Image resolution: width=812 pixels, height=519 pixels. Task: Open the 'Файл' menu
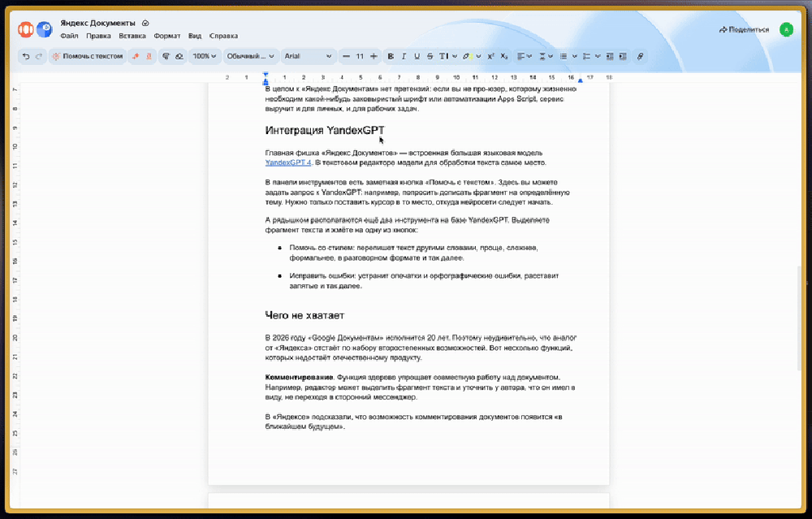[69, 36]
